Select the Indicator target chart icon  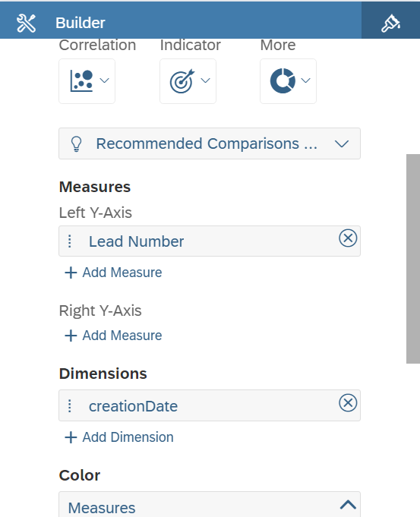pyautogui.click(x=182, y=81)
